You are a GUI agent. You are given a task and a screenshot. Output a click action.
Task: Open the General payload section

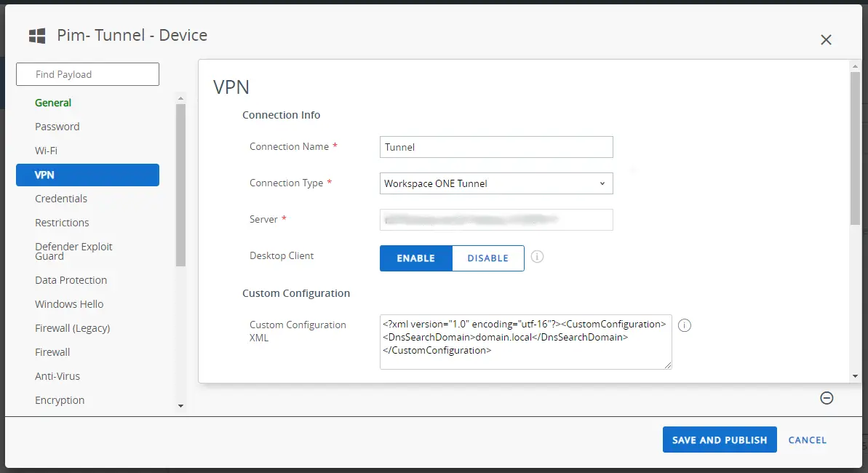(x=53, y=103)
